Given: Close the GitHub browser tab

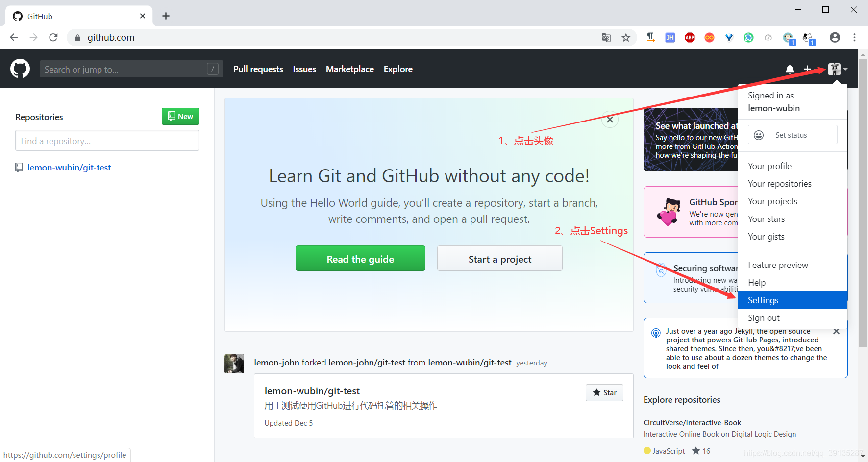Looking at the screenshot, I should pos(143,16).
